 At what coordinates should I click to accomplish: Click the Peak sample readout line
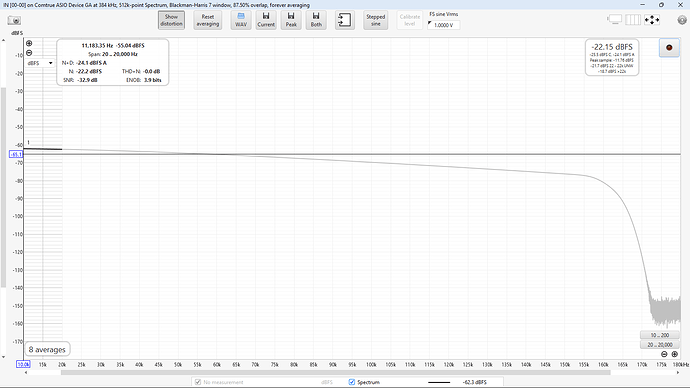(612, 60)
